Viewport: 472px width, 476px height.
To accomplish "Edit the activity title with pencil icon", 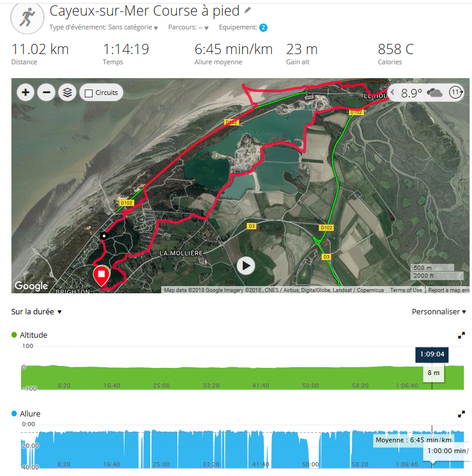I will [x=247, y=10].
